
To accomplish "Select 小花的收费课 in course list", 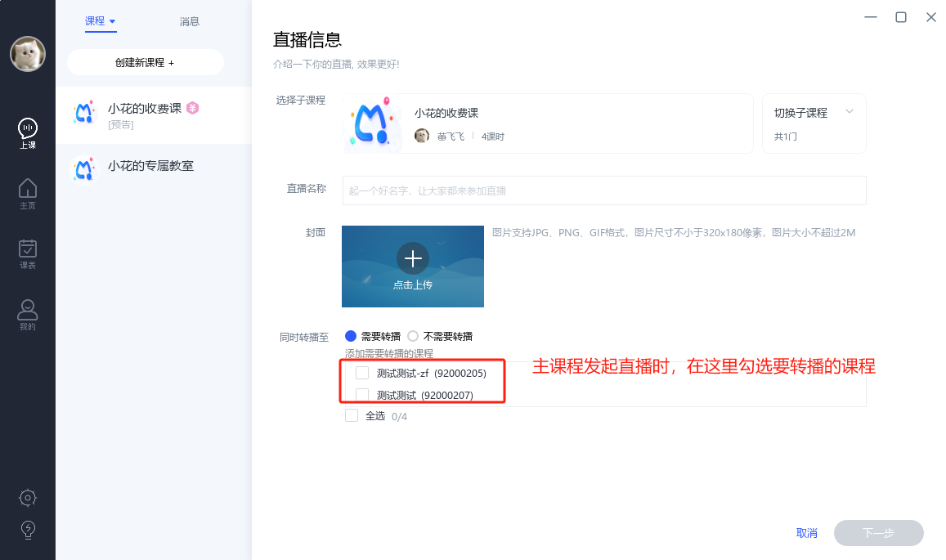I will [153, 115].
